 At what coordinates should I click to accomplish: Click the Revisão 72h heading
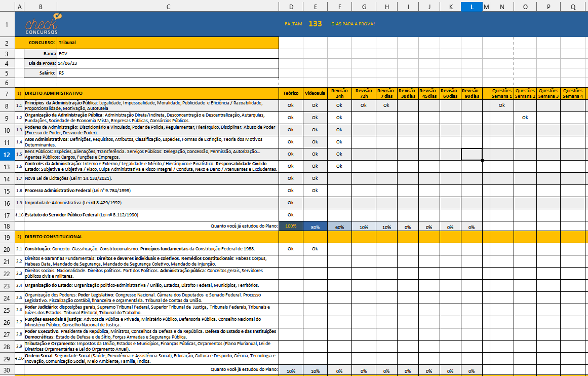point(364,93)
